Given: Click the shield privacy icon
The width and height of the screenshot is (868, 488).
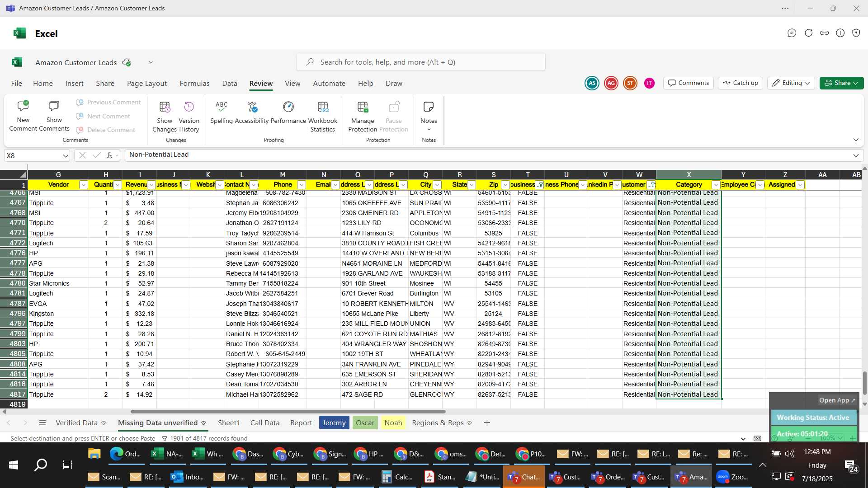Looking at the screenshot, I should coord(856,33).
